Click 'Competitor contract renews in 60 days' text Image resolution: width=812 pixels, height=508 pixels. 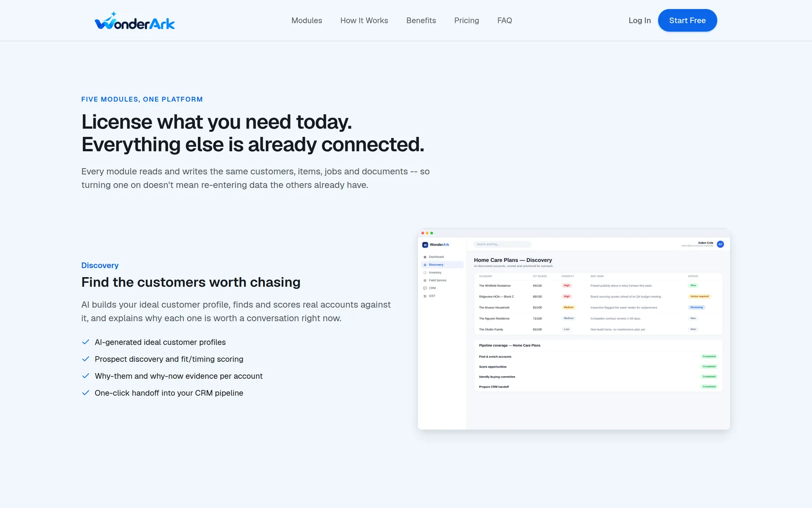pyautogui.click(x=615, y=318)
